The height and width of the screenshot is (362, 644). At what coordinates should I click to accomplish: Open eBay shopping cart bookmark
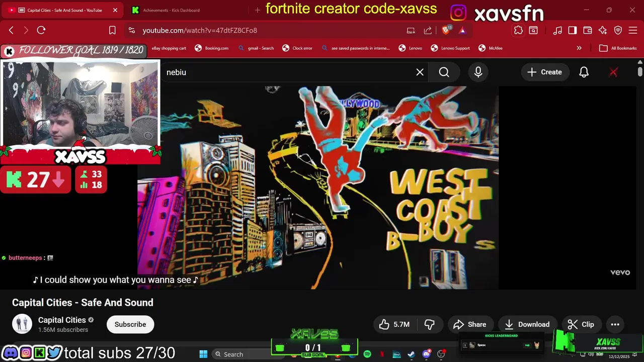169,48
